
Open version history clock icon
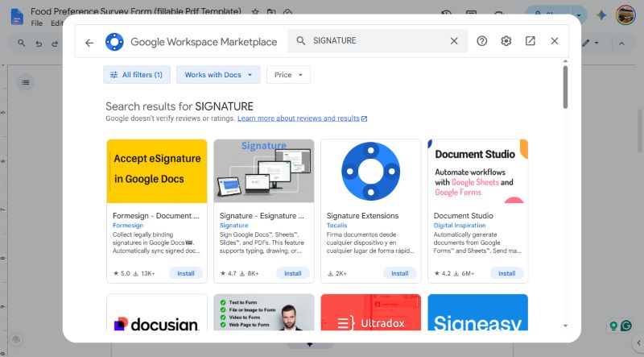447,12
